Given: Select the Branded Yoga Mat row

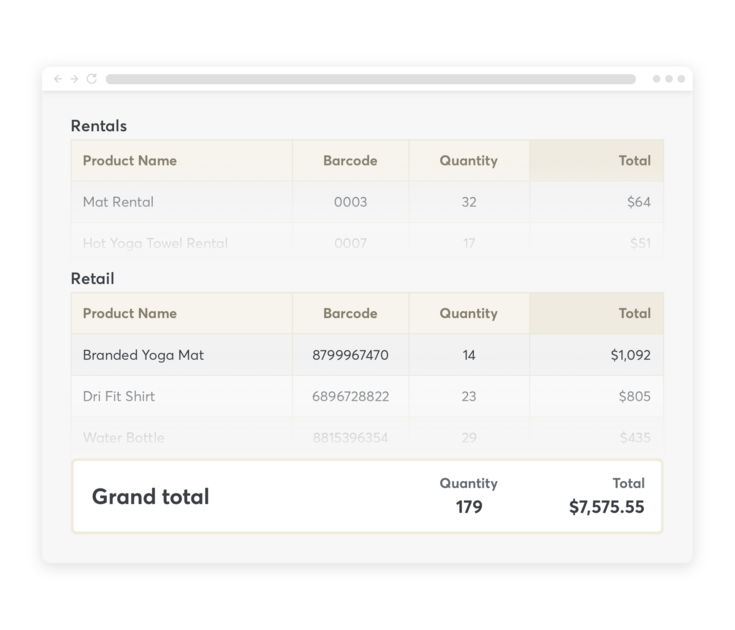Looking at the screenshot, I should tap(143, 355).
